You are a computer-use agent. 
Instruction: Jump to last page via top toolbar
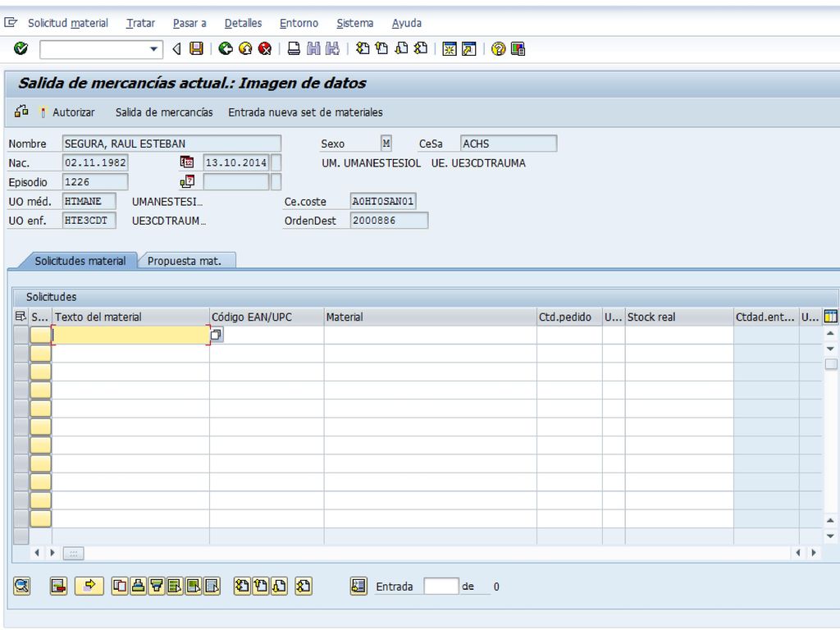(421, 48)
